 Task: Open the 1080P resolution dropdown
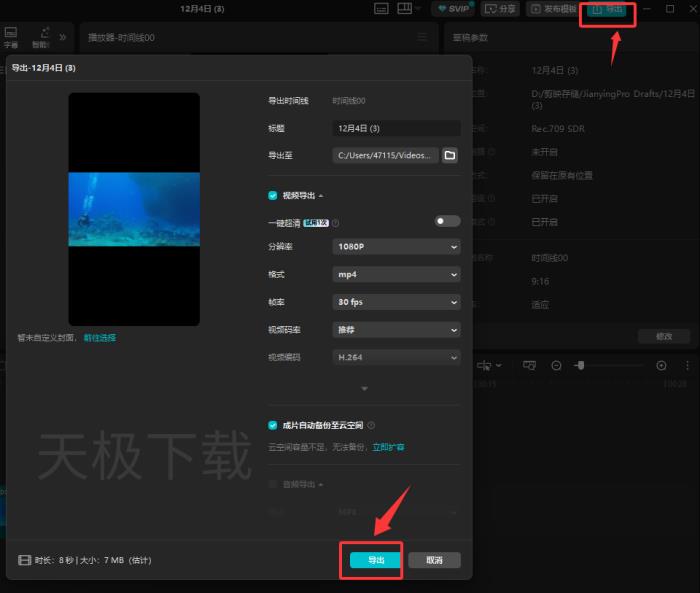tap(396, 246)
